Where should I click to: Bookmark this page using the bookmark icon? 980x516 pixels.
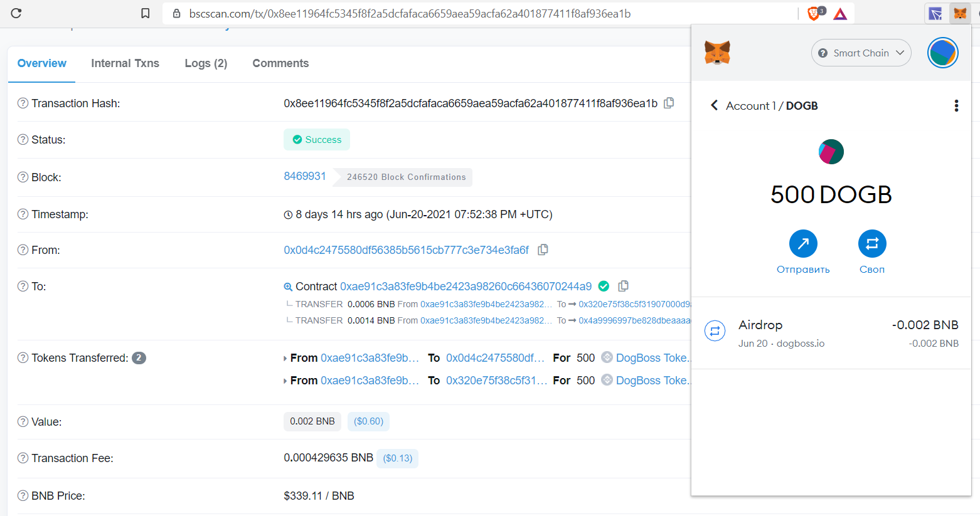pos(146,13)
